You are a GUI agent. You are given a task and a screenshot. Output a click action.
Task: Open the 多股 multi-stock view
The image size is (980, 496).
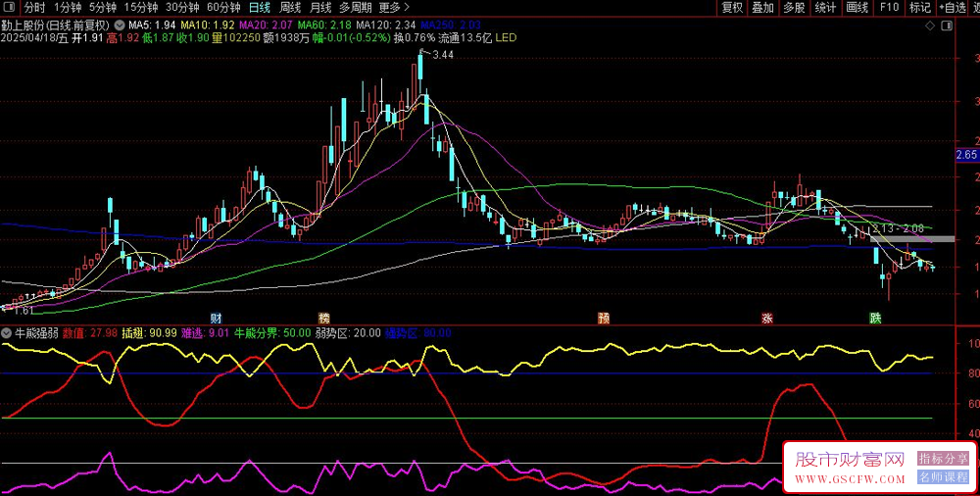pos(794,8)
